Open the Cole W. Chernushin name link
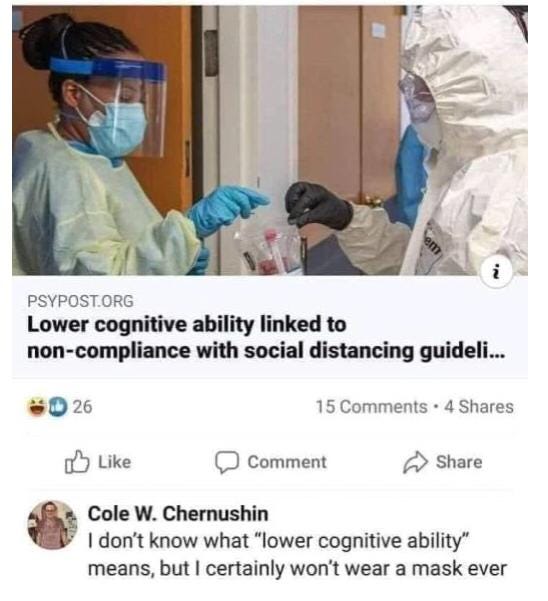 [178, 514]
